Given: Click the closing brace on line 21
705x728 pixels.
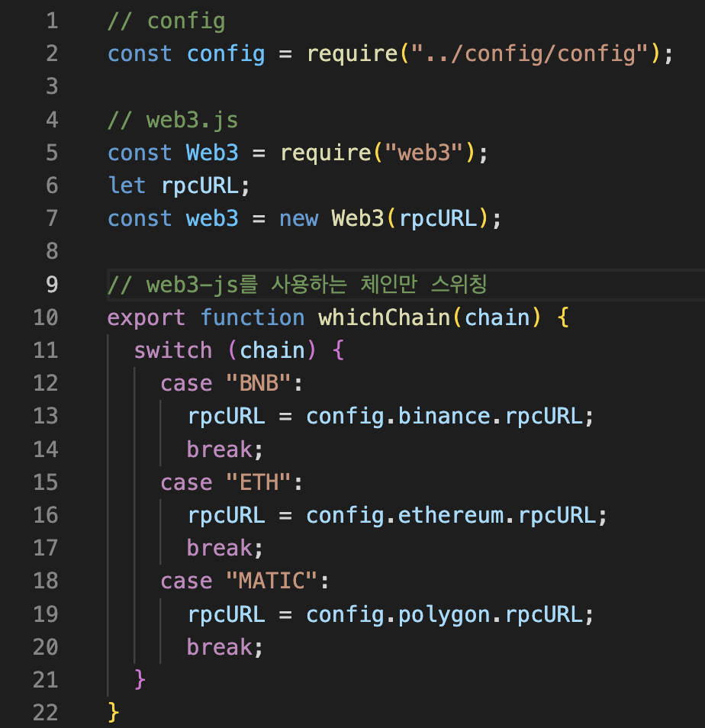Looking at the screenshot, I should (x=140, y=680).
